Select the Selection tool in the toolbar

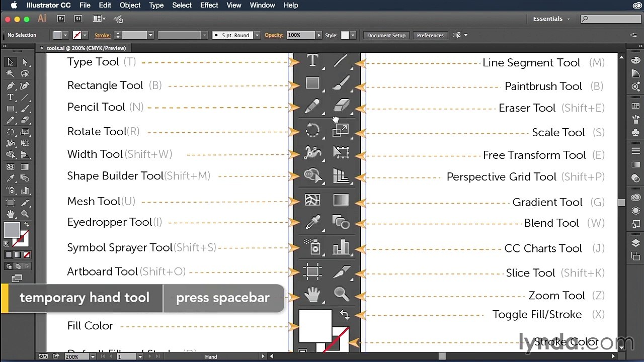pyautogui.click(x=10, y=62)
